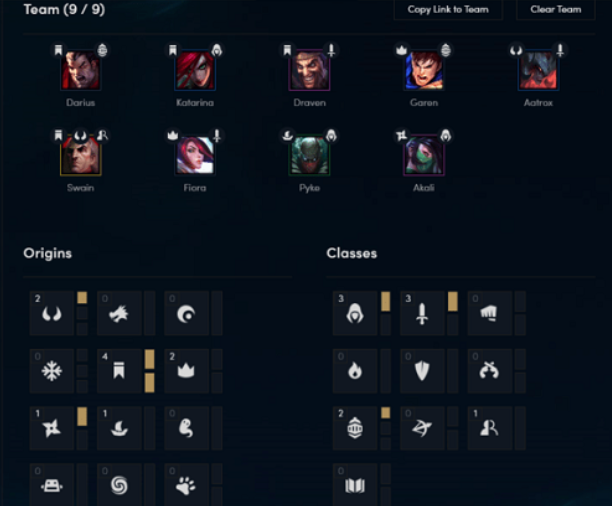Click the Clear Team button
The height and width of the screenshot is (506, 612).
coord(556,9)
